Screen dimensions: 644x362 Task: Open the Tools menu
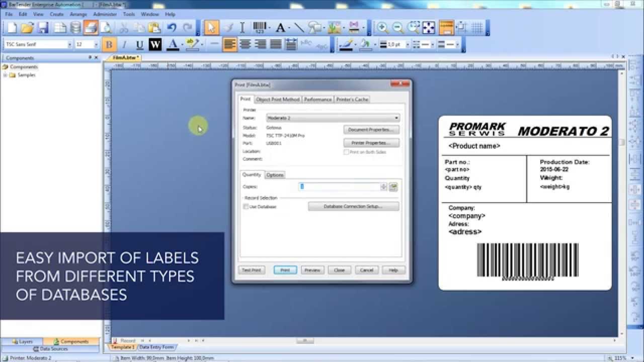(129, 14)
